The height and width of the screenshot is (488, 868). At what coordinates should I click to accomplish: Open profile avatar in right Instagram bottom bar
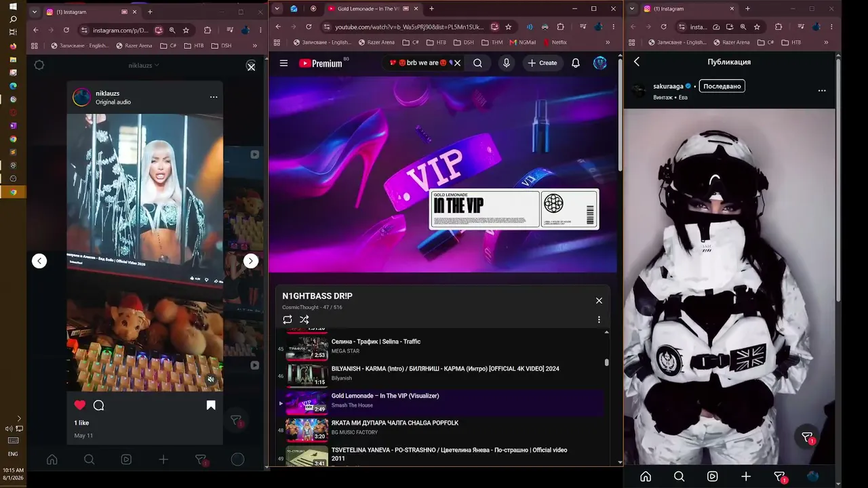813,476
